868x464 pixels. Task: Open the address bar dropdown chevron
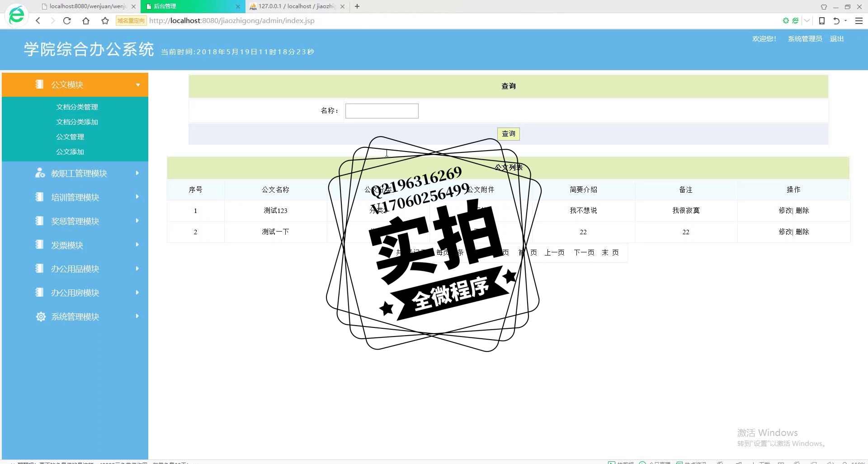pyautogui.click(x=807, y=21)
